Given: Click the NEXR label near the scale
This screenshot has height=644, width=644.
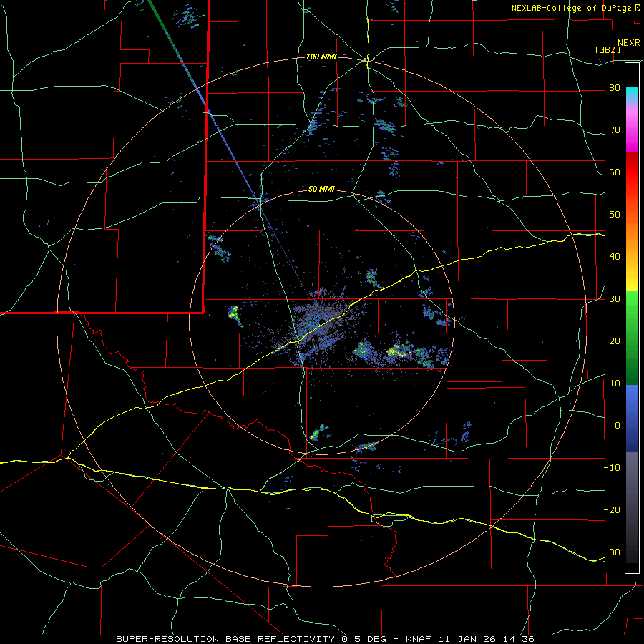Looking at the screenshot, I should point(628,43).
